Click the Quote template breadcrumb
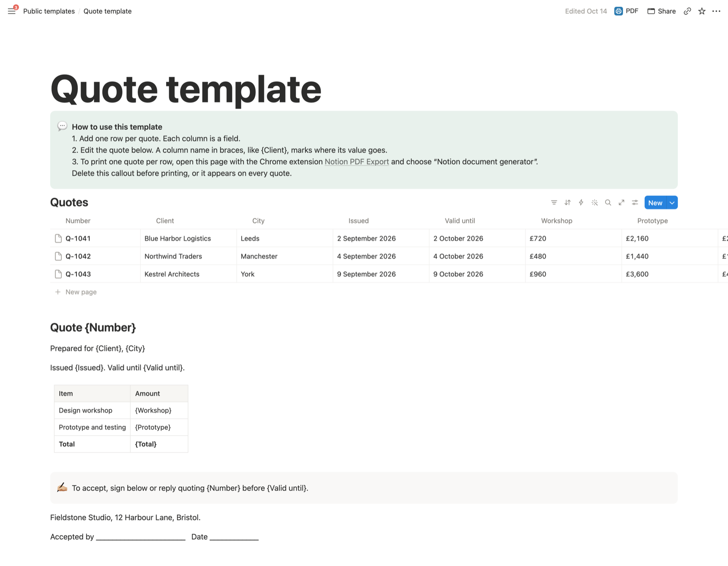Viewport: 728px width, 566px height. (107, 11)
